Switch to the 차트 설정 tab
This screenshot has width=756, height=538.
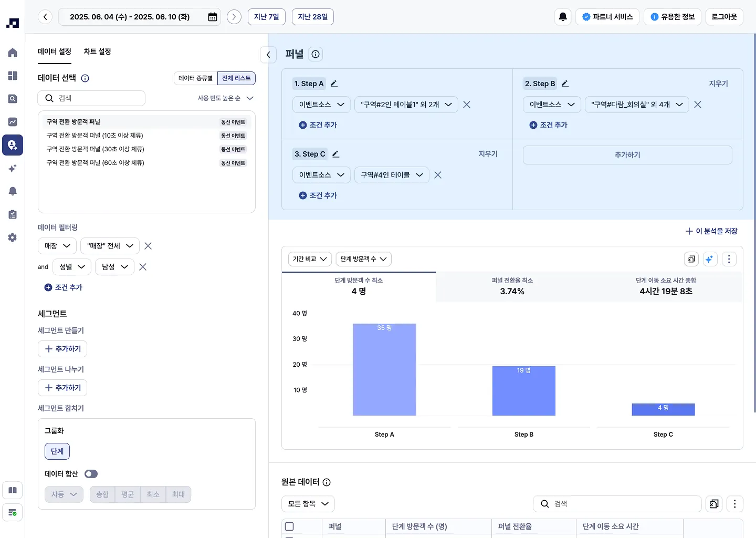coord(97,51)
